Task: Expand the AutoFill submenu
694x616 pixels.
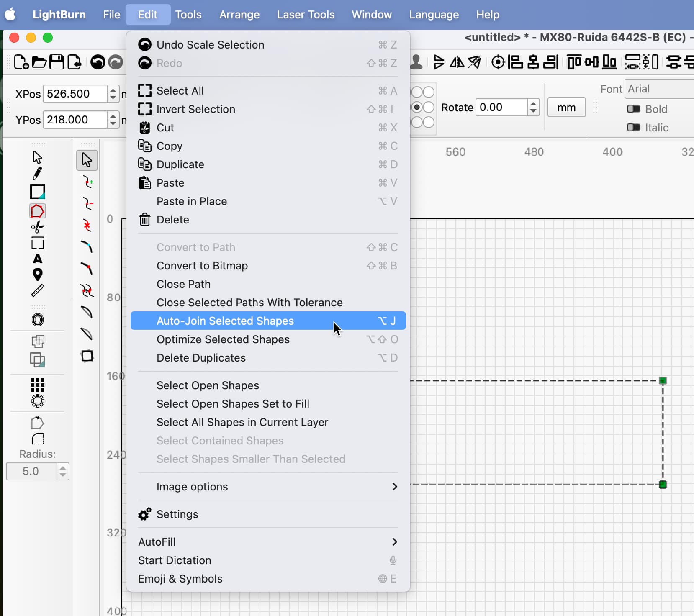Action: 268,542
